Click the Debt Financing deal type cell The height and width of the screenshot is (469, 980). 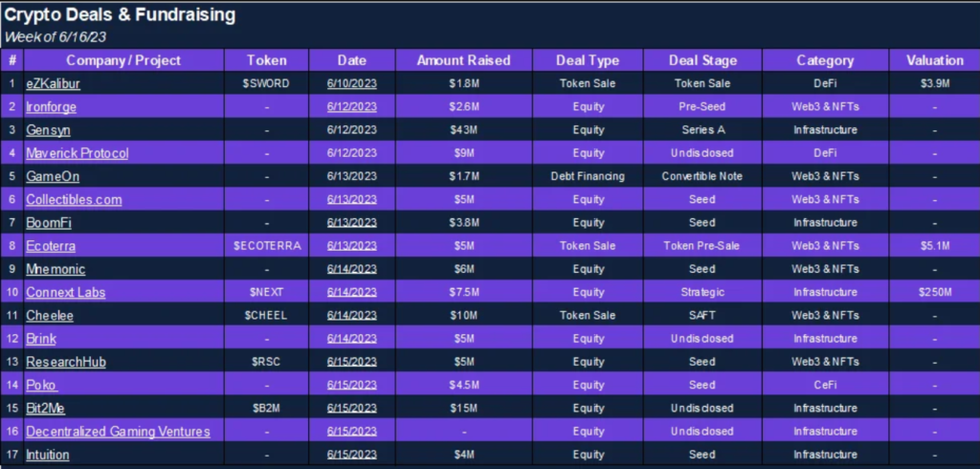(x=588, y=176)
